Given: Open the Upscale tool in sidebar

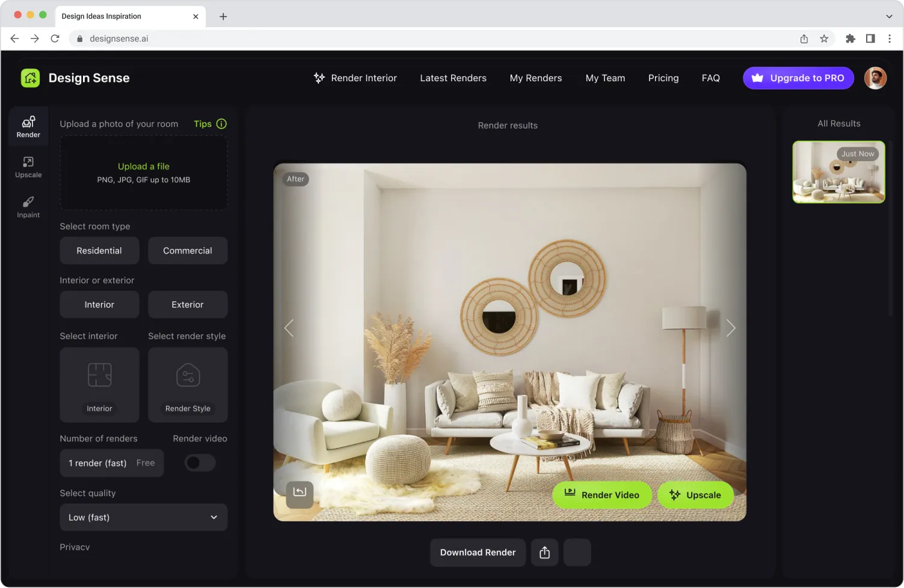Looking at the screenshot, I should (x=28, y=167).
